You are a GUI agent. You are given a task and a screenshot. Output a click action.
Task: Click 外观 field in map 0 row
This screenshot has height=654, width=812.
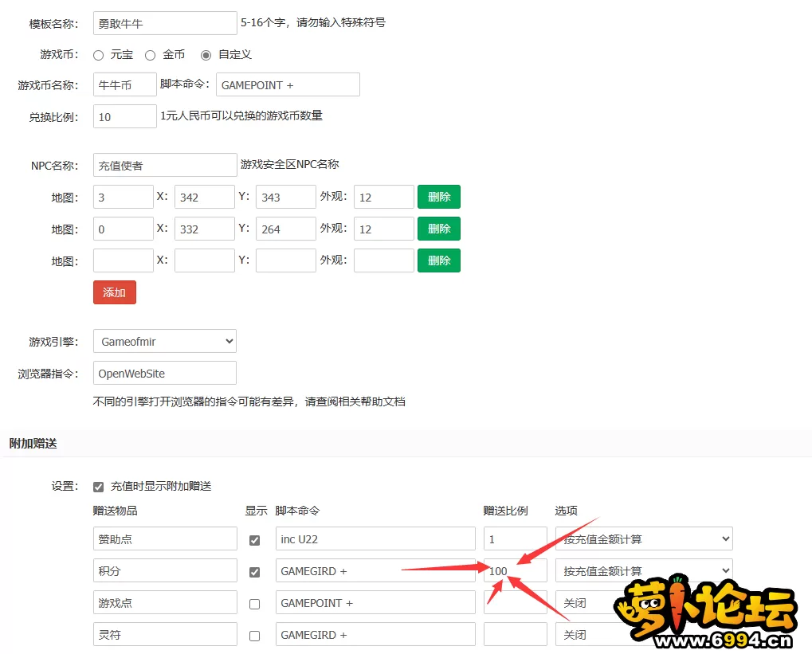tap(384, 229)
